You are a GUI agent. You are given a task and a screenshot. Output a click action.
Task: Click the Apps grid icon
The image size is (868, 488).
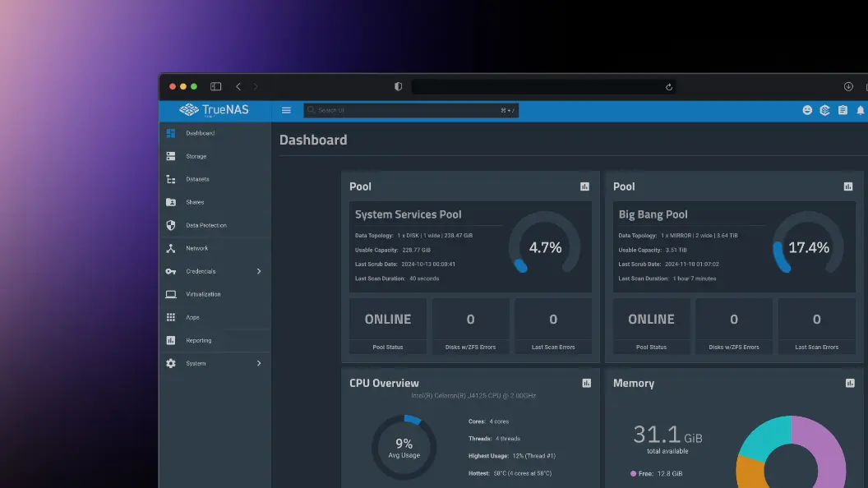coord(171,317)
